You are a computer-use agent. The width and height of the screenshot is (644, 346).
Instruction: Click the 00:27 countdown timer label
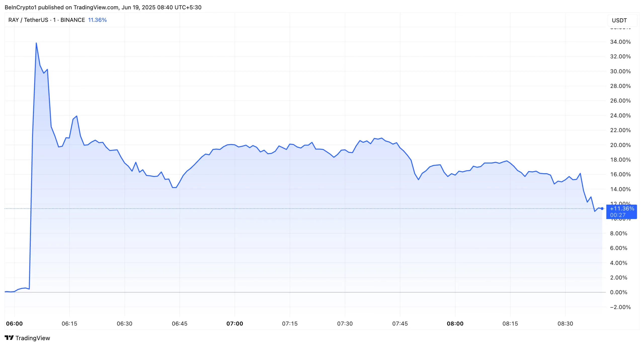click(x=618, y=215)
